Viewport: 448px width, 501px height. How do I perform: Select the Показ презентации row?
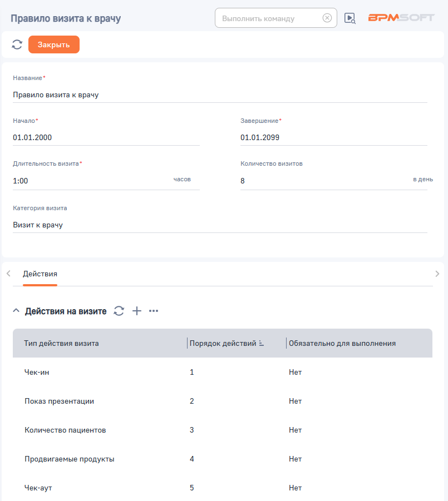pyautogui.click(x=223, y=401)
